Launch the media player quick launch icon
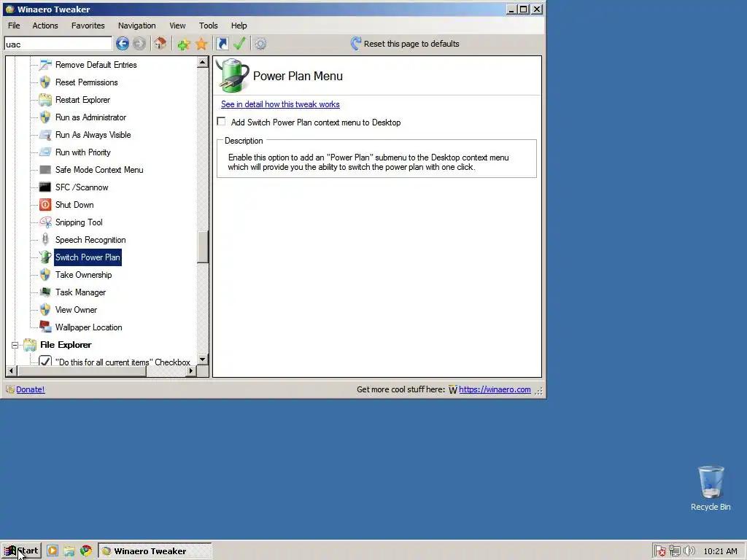 coord(53,551)
